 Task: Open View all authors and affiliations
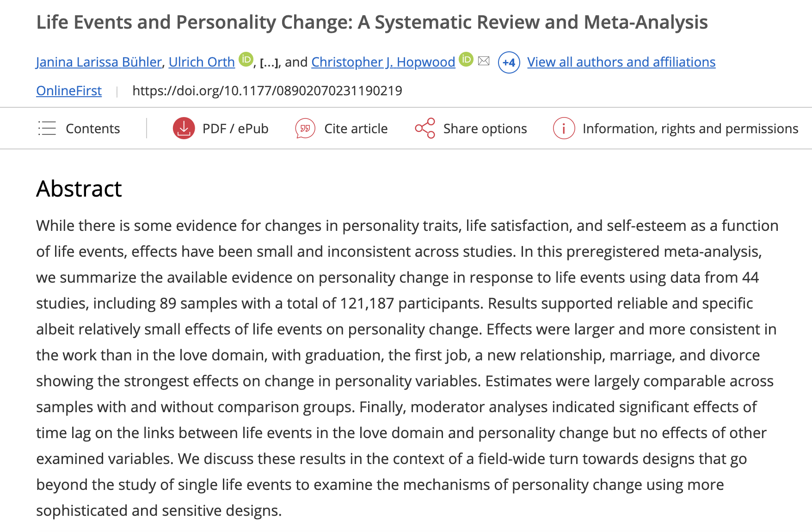621,62
